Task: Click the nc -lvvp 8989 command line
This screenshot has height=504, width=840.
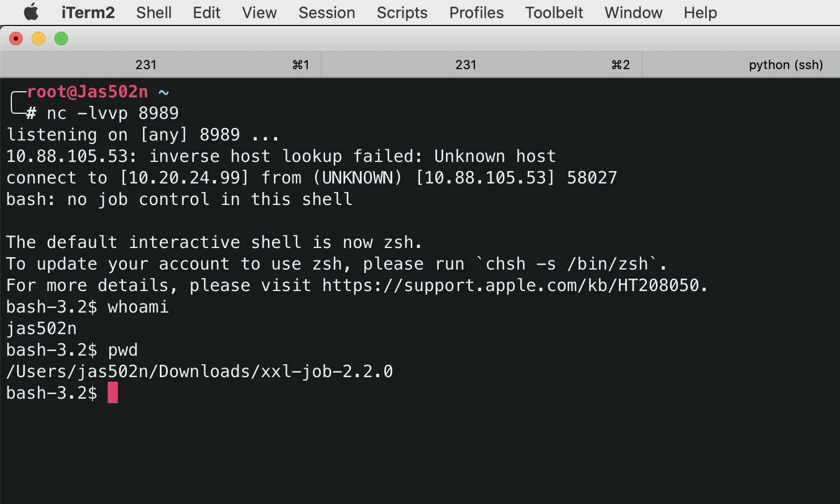Action: (x=112, y=113)
